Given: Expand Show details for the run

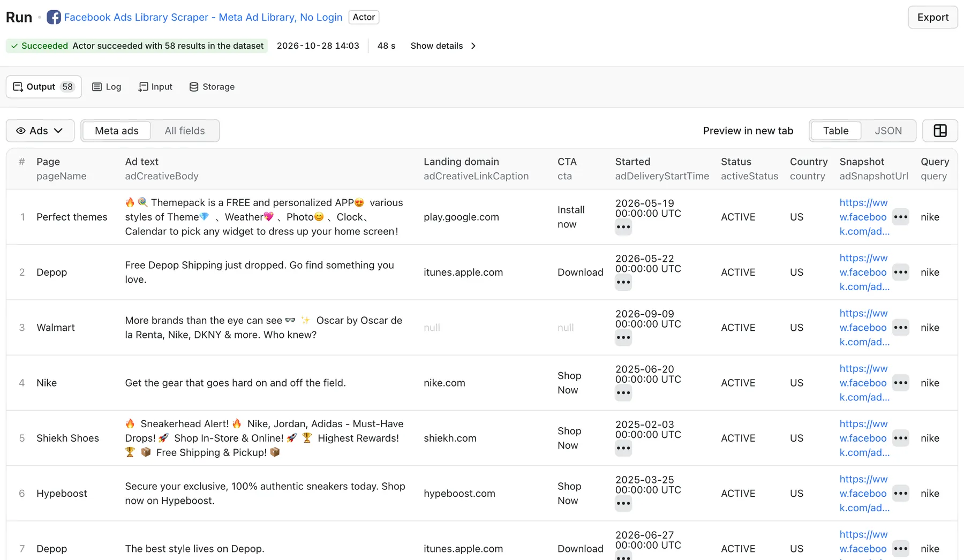Looking at the screenshot, I should 443,46.
